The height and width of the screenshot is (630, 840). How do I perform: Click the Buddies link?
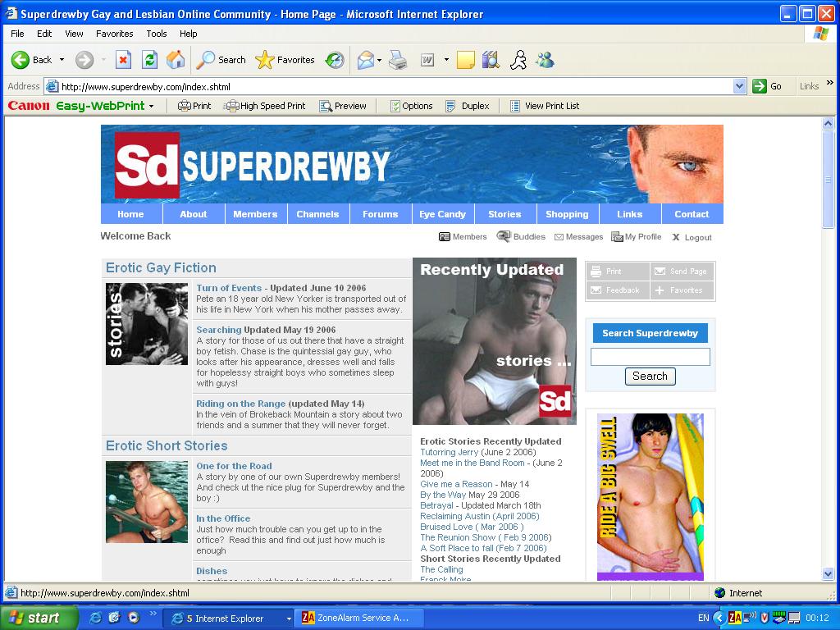point(521,237)
